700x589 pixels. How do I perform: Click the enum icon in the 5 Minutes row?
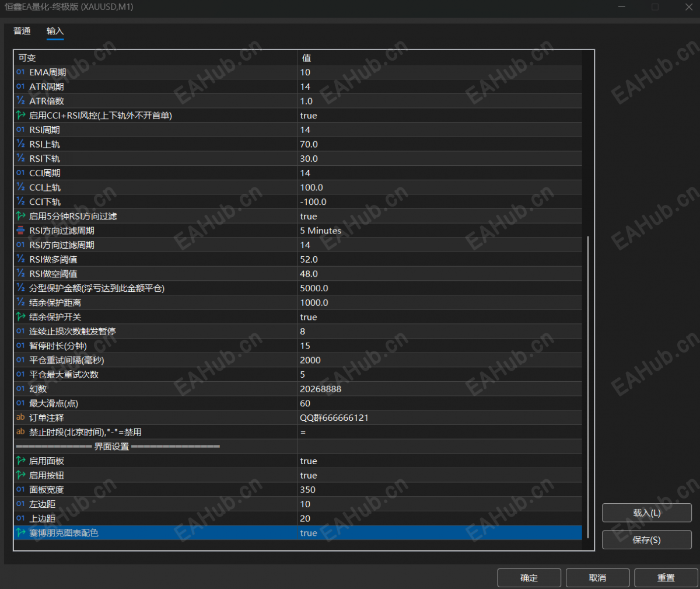(x=20, y=231)
